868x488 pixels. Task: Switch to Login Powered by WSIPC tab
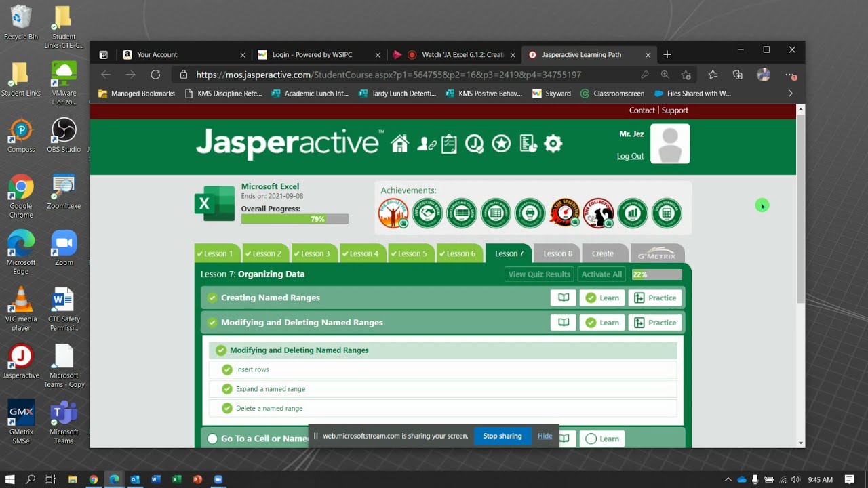coord(319,55)
